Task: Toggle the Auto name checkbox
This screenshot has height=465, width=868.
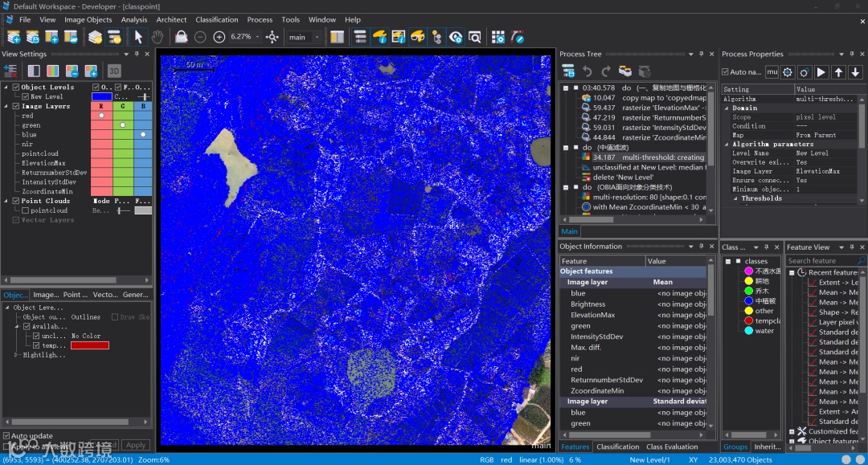Action: tap(726, 72)
